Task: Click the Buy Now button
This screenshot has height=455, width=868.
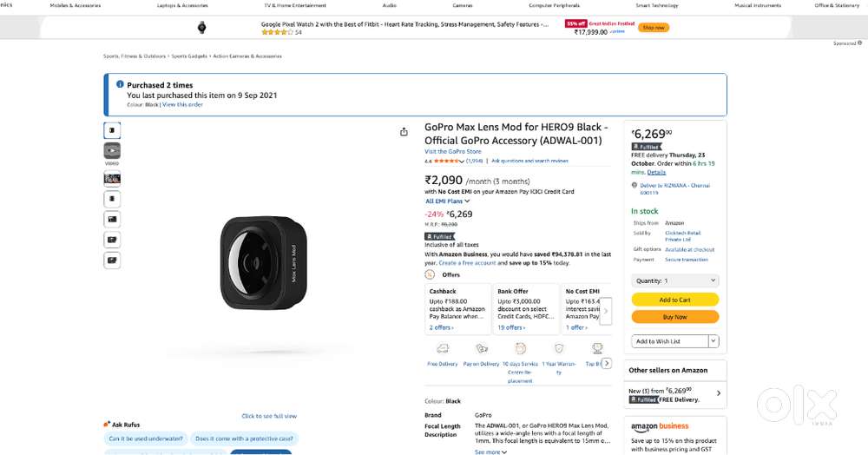Action: (x=674, y=317)
